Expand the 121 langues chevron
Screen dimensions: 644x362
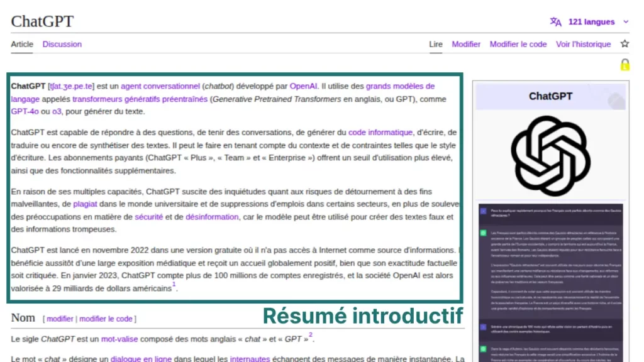pyautogui.click(x=626, y=22)
